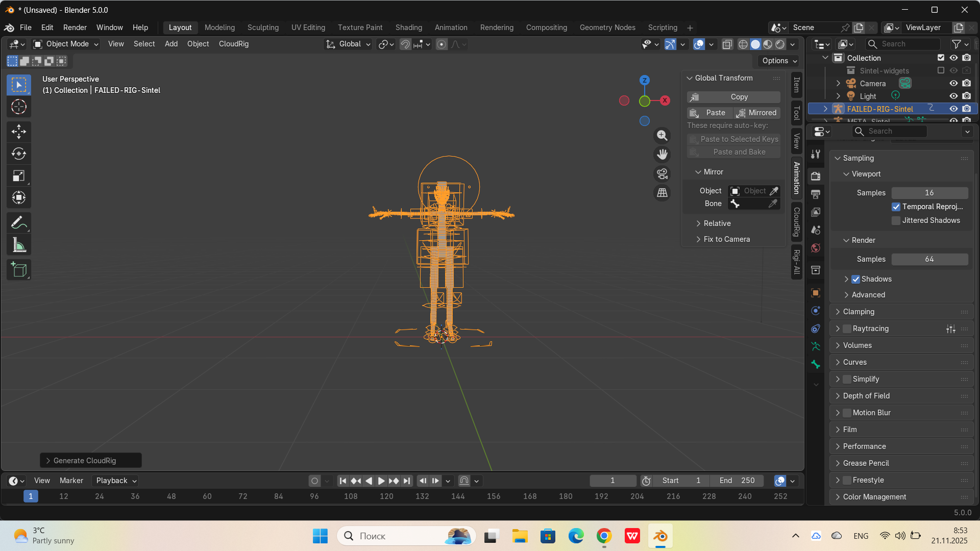This screenshot has height=551, width=980.
Task: Select the Measure tool
Action: 19,245
